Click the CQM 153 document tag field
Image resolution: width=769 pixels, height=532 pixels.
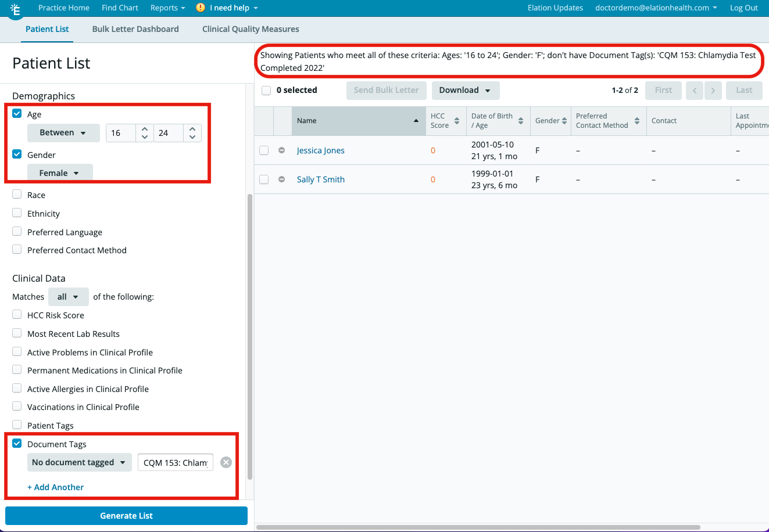click(176, 462)
